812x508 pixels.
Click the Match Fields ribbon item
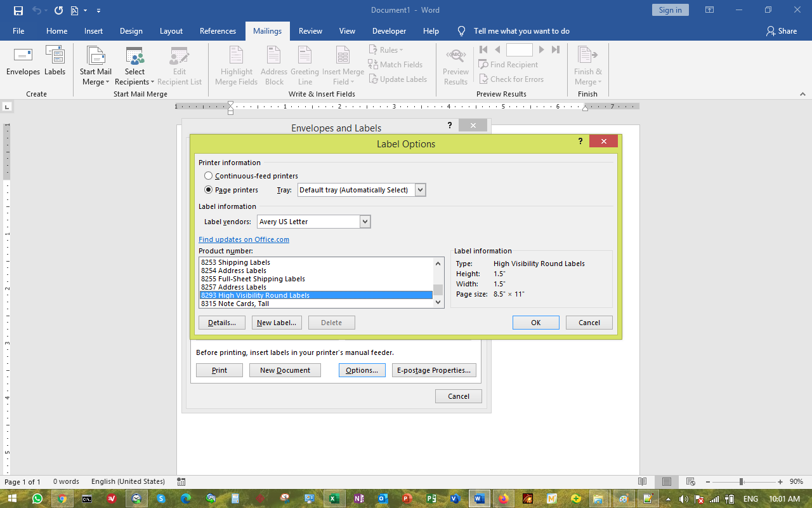pyautogui.click(x=395, y=65)
